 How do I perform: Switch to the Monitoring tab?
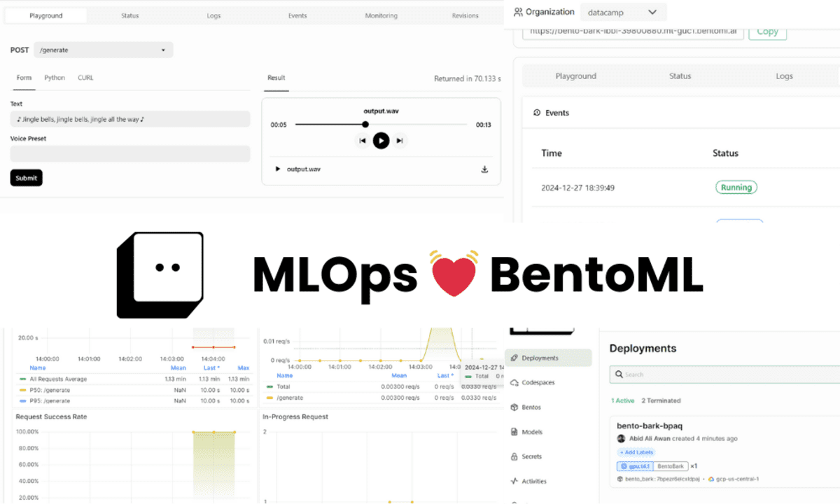[x=380, y=15]
